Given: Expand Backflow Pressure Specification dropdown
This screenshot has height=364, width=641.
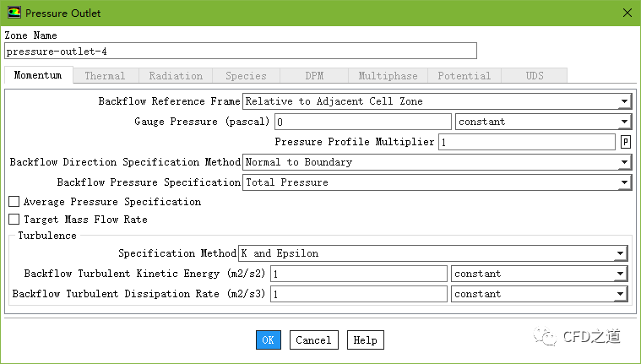Looking at the screenshot, I should (436, 182).
